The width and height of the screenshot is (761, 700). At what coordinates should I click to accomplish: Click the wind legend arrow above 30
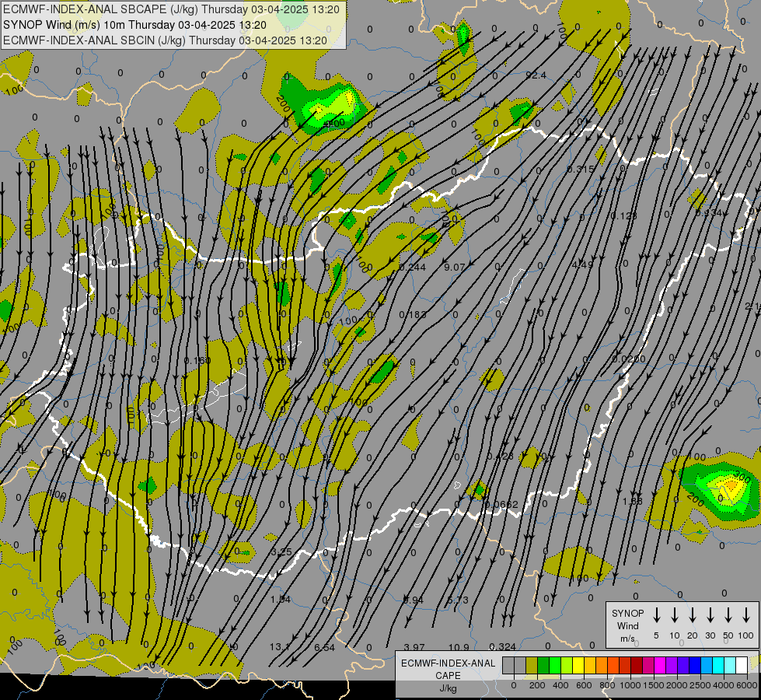click(710, 615)
